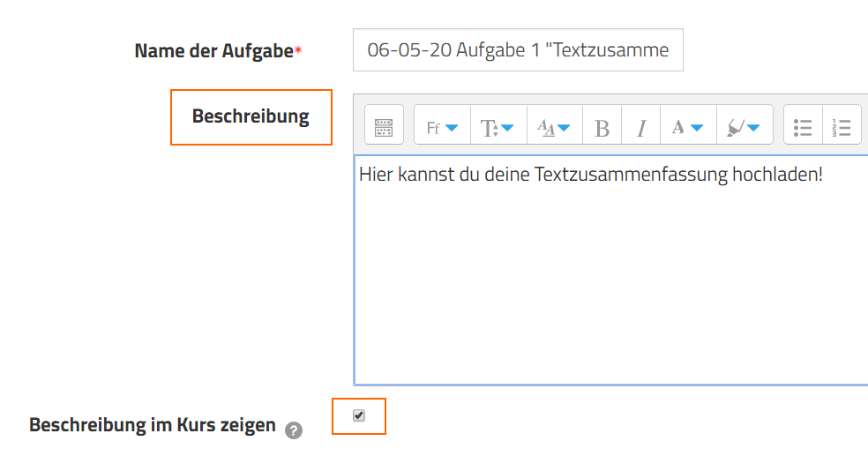Open the font colour picker dropdown
The width and height of the screenshot is (868, 456).
pyautogui.click(x=687, y=128)
